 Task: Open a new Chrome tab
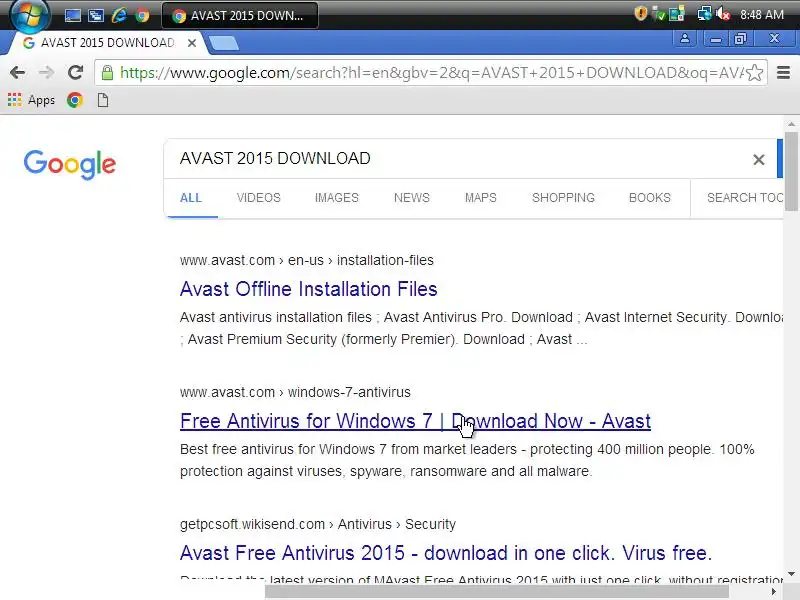point(223,43)
